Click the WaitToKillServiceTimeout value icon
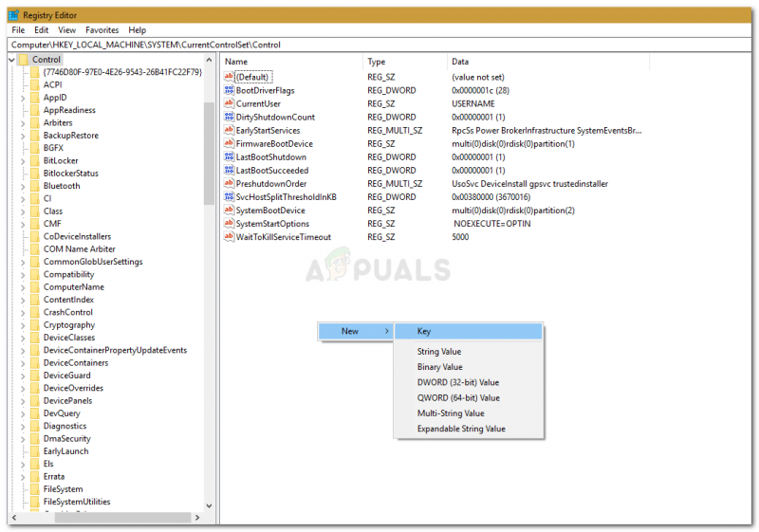Viewport: 759px width, 532px height. pyautogui.click(x=229, y=236)
